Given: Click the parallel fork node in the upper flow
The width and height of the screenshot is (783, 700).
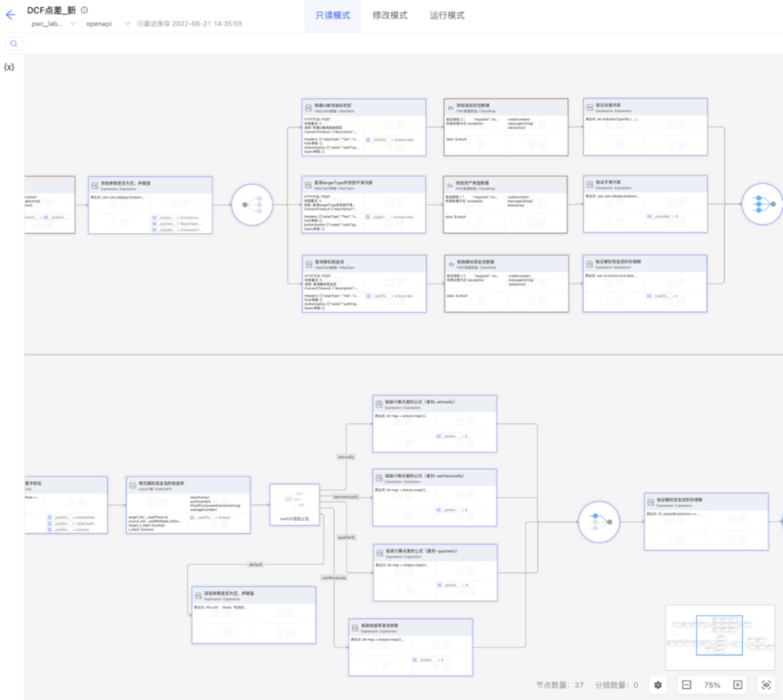Looking at the screenshot, I should click(x=252, y=205).
